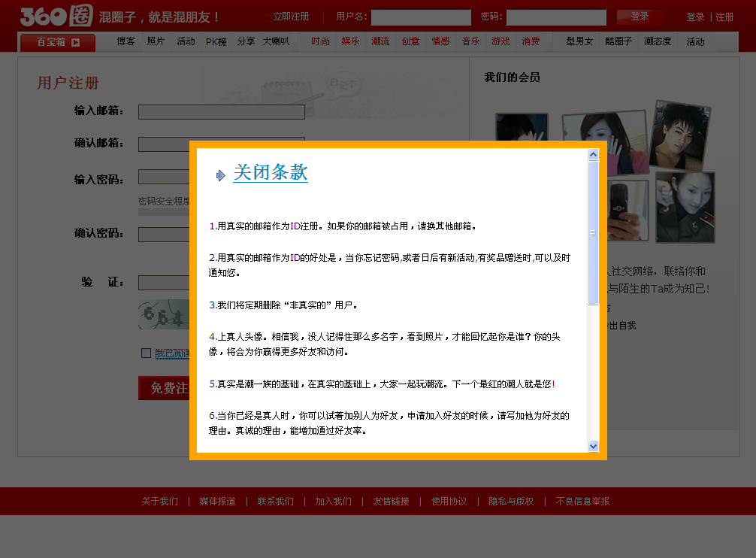
Task: Click the member photo of woman in military cap
Action: pos(685,208)
